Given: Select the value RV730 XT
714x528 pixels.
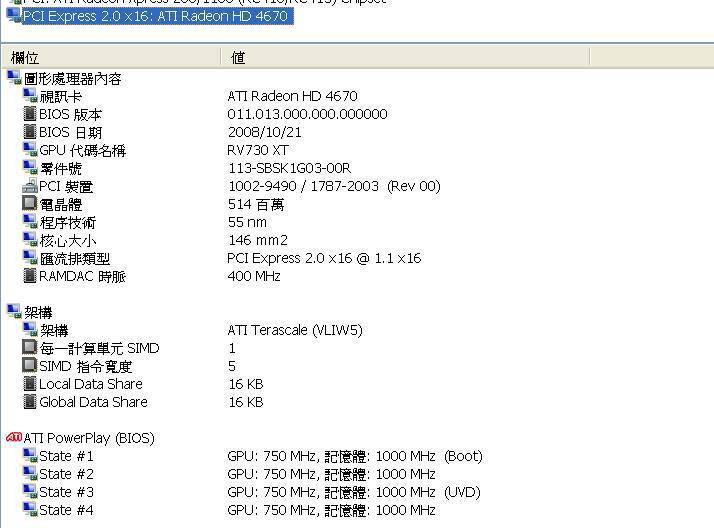Looking at the screenshot, I should [258, 150].
